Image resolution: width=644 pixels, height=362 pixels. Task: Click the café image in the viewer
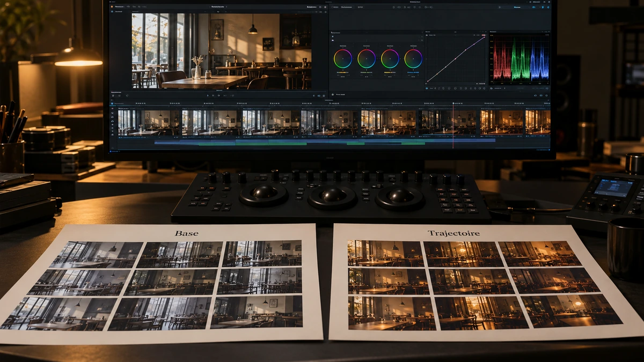click(222, 51)
